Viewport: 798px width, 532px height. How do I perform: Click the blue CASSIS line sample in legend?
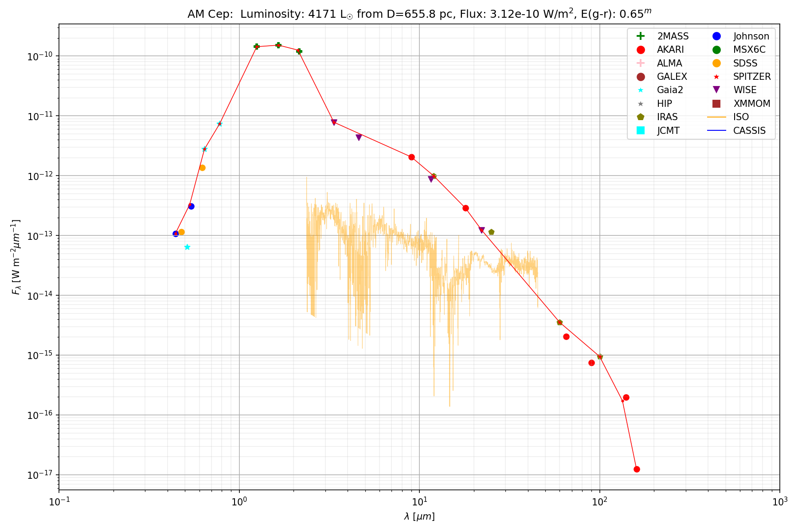[716, 130]
